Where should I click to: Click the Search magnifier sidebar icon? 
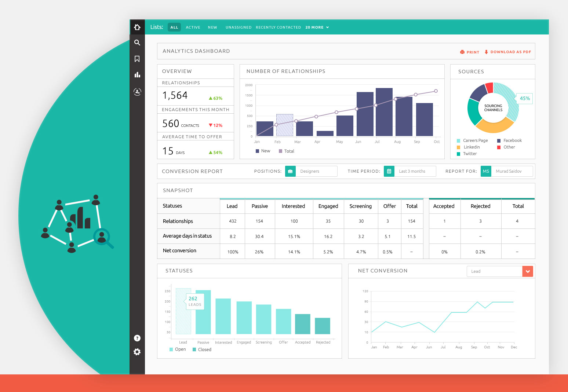(x=137, y=43)
